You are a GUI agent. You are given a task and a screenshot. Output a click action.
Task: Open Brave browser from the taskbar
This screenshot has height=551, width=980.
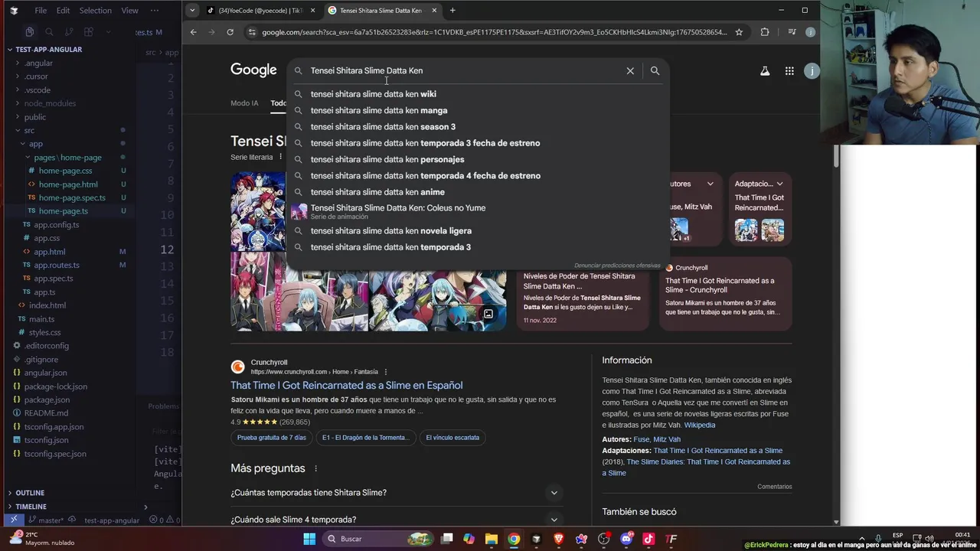coord(559,539)
